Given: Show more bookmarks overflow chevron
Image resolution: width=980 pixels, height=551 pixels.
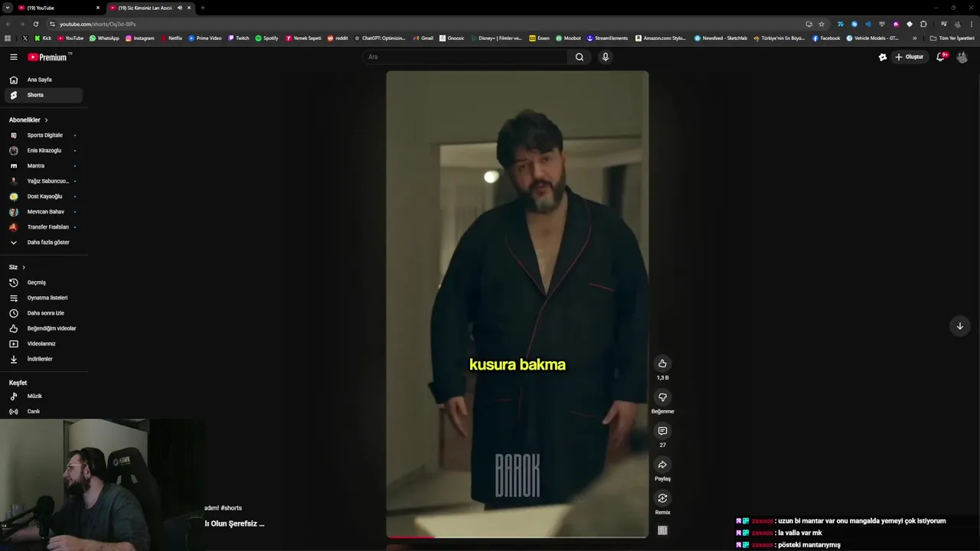Looking at the screenshot, I should coord(914,38).
